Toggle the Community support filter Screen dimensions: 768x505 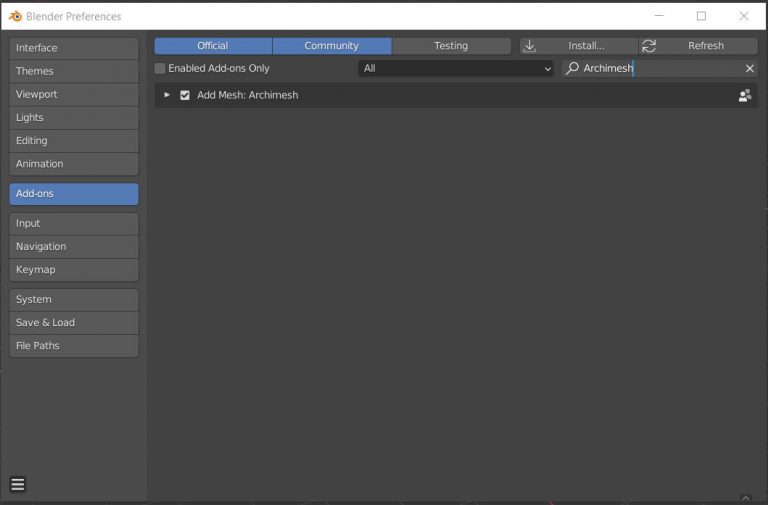(x=332, y=46)
